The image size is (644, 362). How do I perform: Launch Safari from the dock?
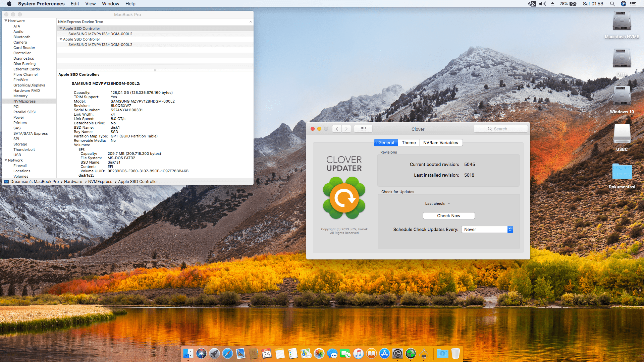tap(227, 353)
